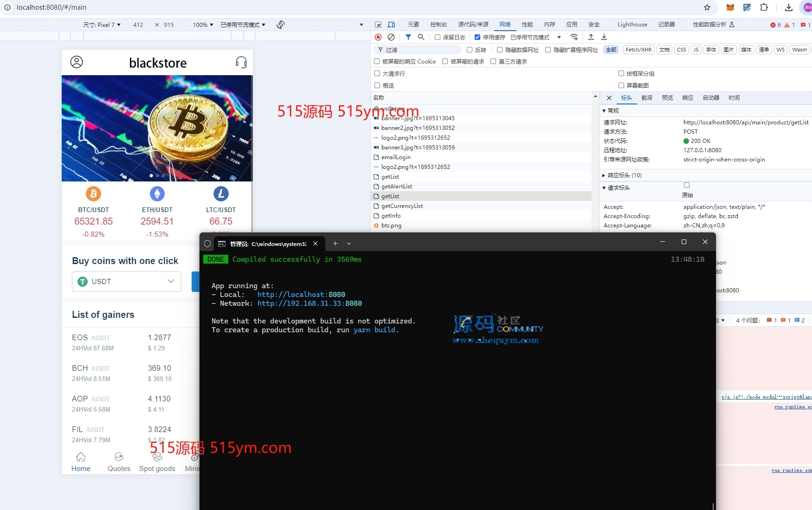Open the network search magnifier
The image size is (812, 510).
[x=421, y=37]
